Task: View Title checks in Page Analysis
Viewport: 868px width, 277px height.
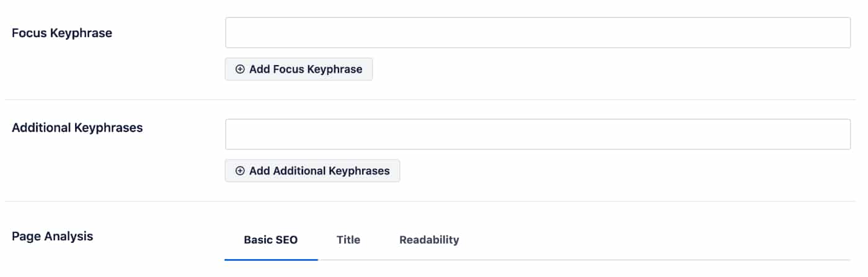Action: coord(348,240)
